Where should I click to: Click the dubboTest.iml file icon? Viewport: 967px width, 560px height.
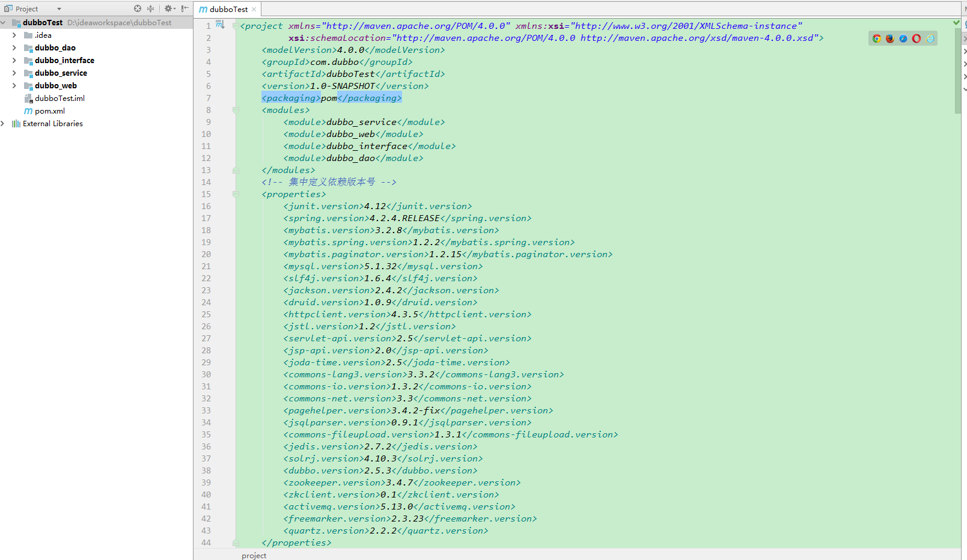click(28, 98)
